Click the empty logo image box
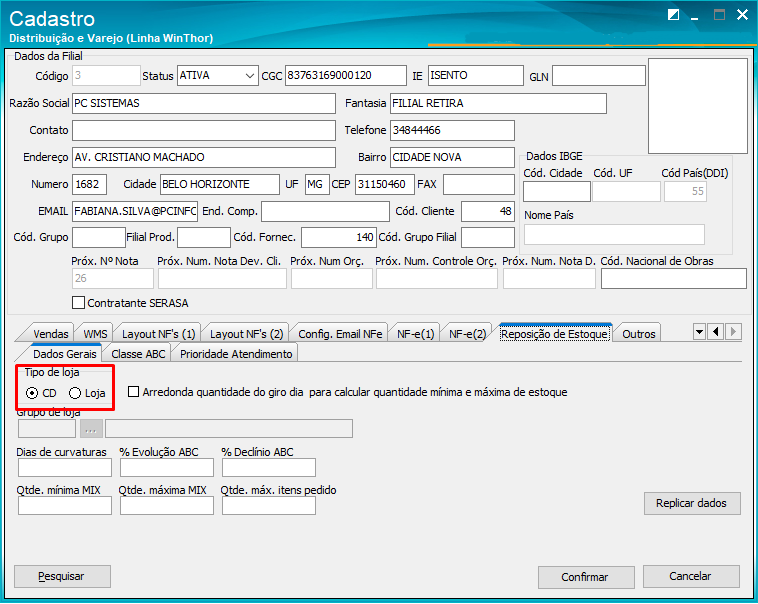The image size is (758, 604). (x=698, y=106)
